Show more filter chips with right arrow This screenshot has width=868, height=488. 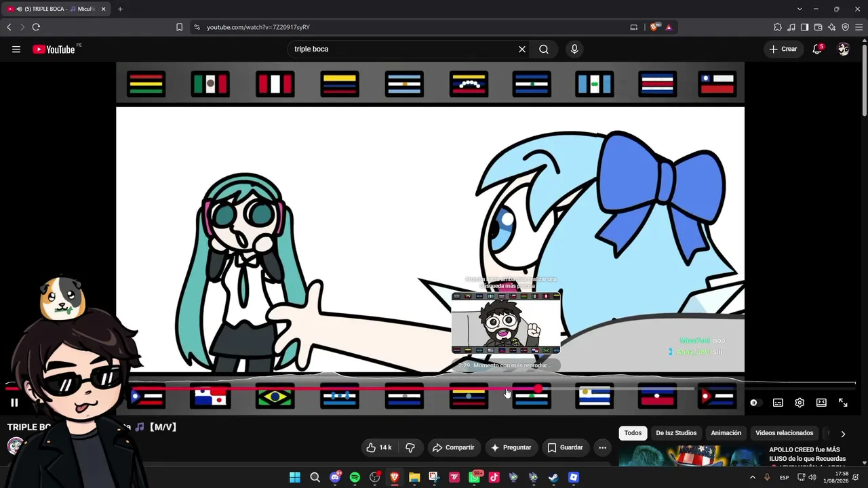tap(843, 434)
